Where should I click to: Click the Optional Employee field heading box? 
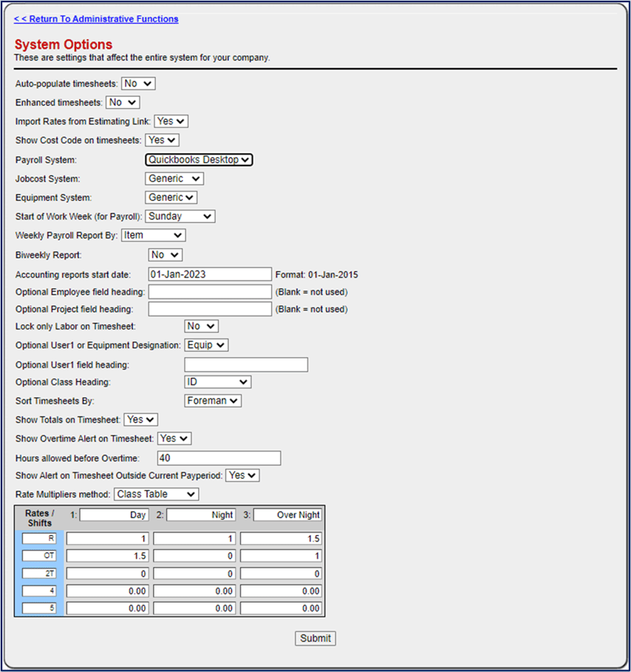pos(209,291)
